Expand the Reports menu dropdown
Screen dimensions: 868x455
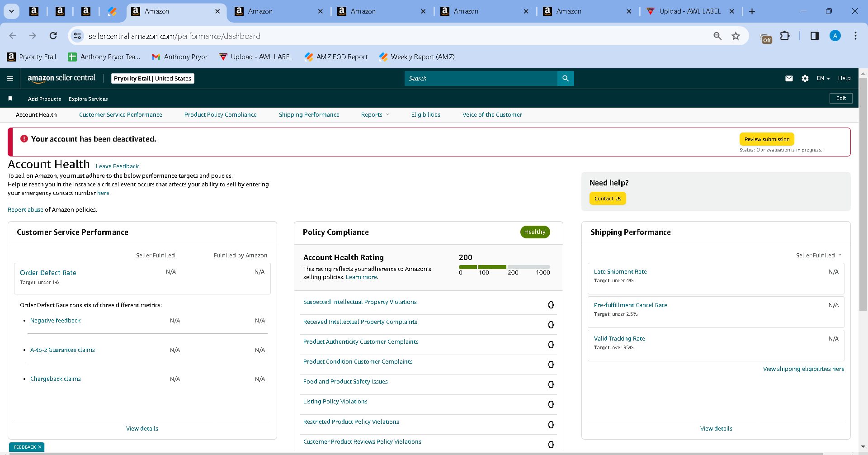(375, 114)
